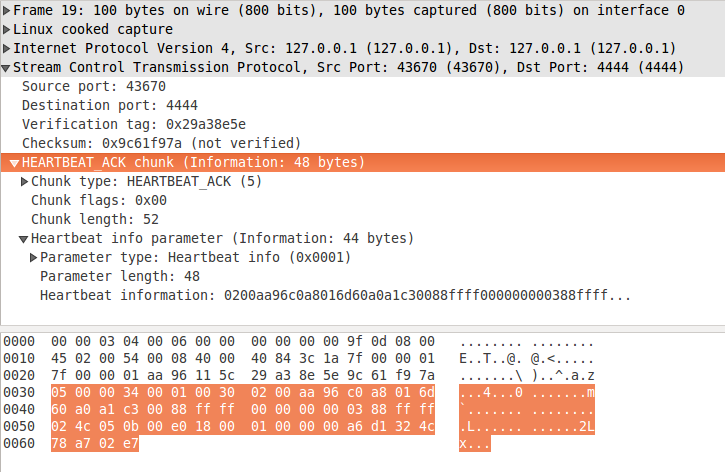This screenshot has height=472, width=725.
Task: Collapse the Heartbeat info parameter section
Action: click(x=24, y=238)
